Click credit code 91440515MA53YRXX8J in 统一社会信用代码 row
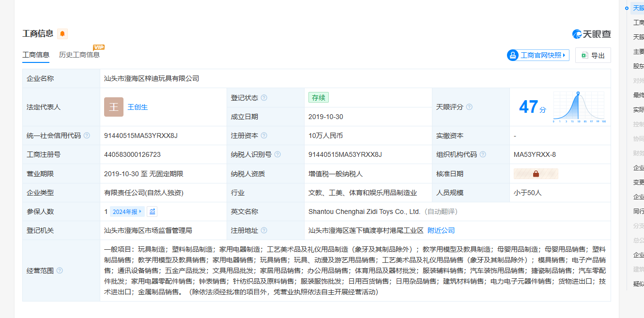 click(141, 136)
